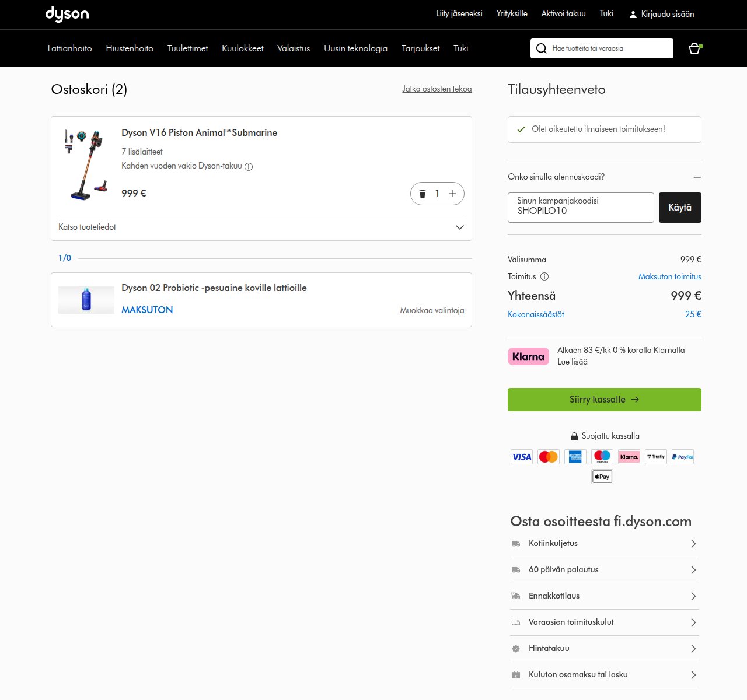
Task: Open Dyson V16 Piston Animal Submarine title
Action: pos(200,133)
